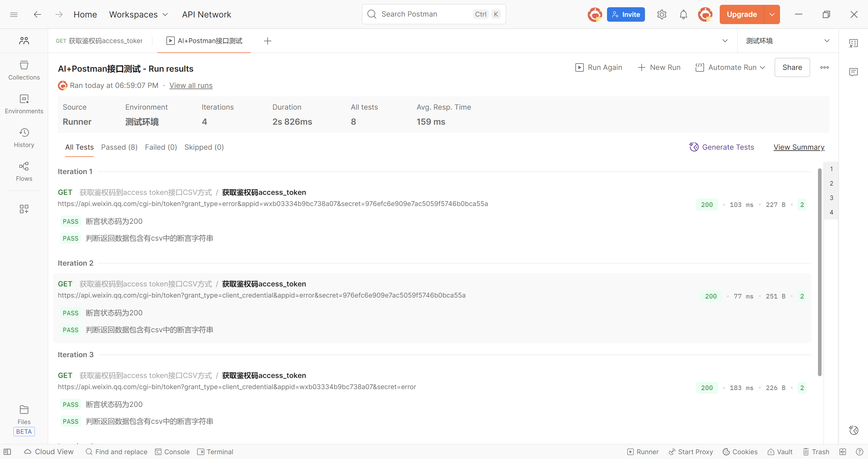
Task: Go forward with the right arrow icon
Action: 59,14
